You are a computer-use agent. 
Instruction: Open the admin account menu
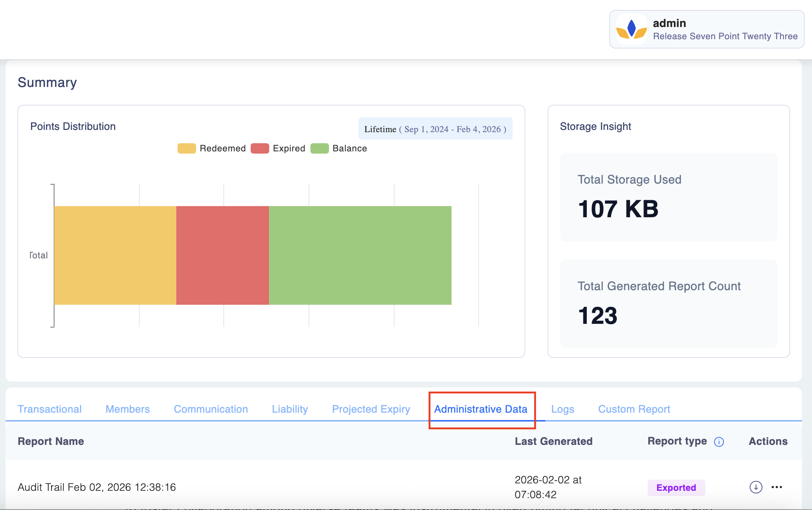[706, 29]
